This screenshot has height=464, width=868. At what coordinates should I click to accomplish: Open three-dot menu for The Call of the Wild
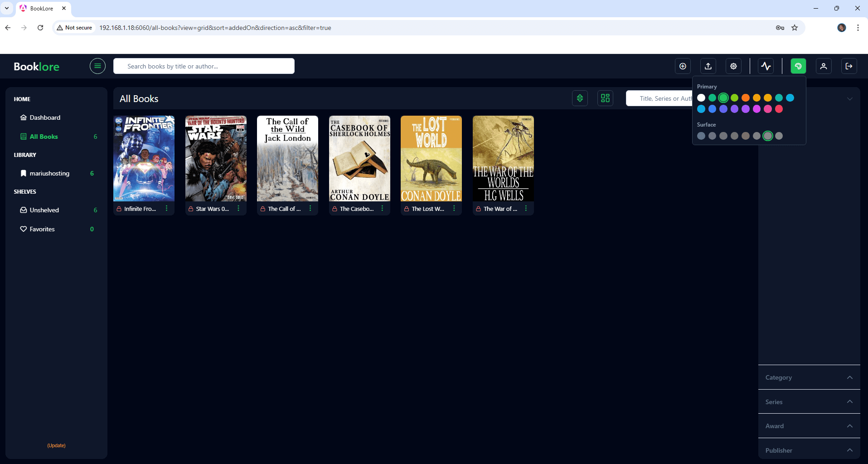[x=310, y=208]
